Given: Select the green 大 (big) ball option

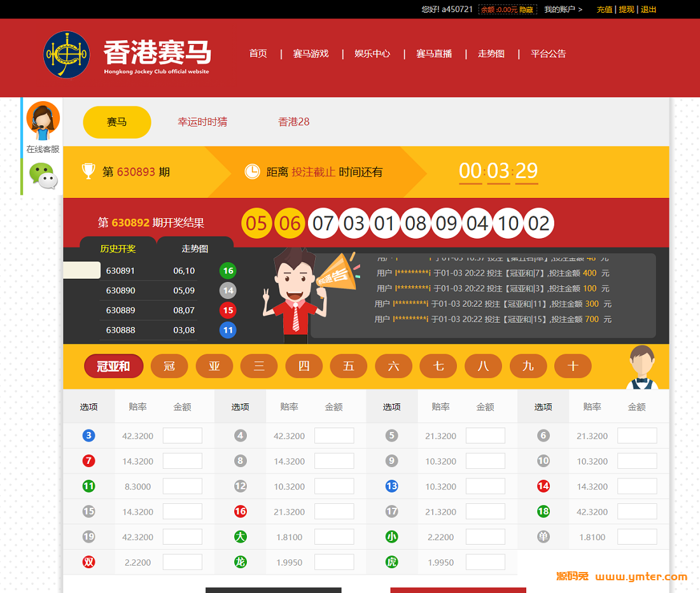Looking at the screenshot, I should pos(240,537).
